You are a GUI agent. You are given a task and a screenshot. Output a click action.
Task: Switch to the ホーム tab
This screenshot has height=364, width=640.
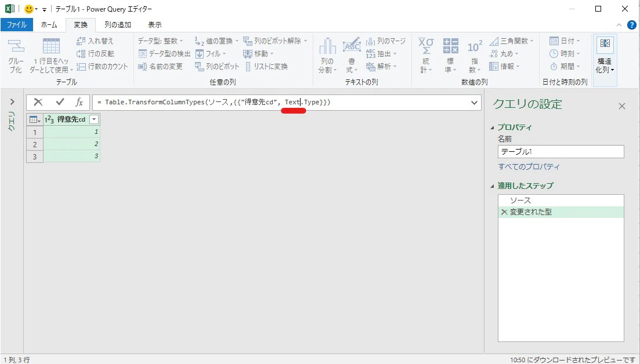tap(49, 25)
